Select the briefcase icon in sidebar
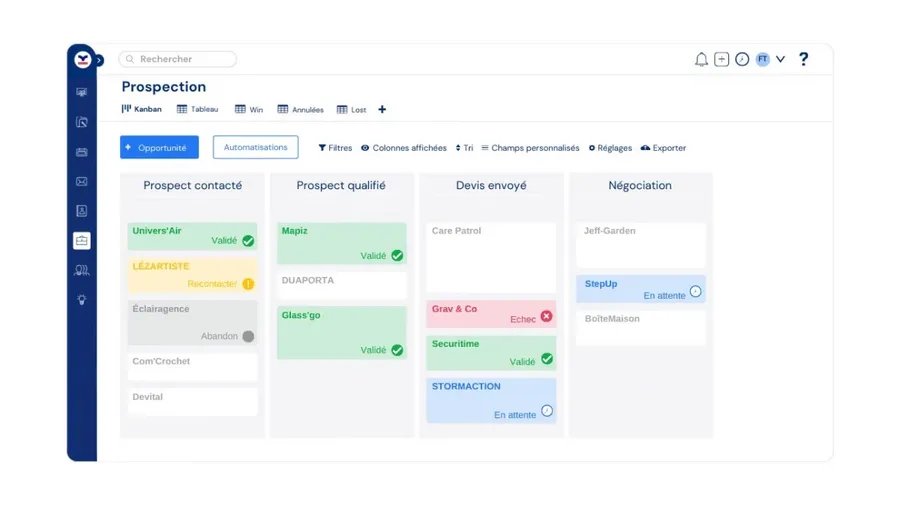 tap(82, 241)
